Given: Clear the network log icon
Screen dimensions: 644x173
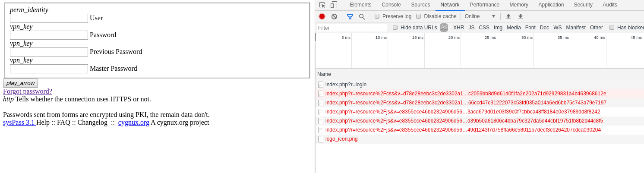Looking at the screenshot, I should coord(334,16).
